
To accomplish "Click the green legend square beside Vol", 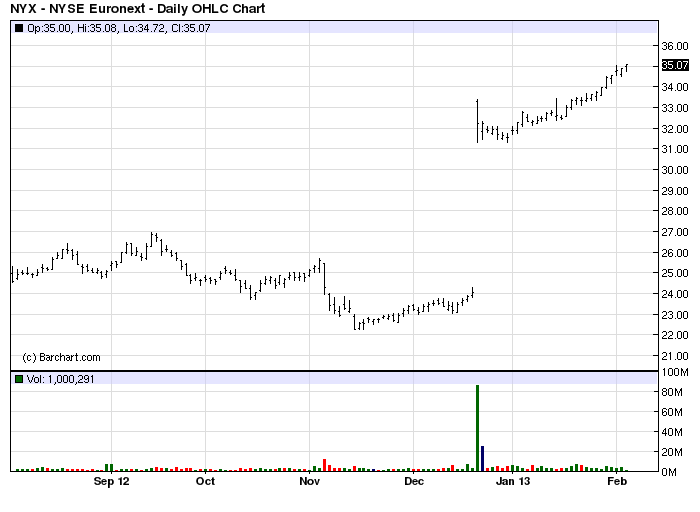I will [x=19, y=379].
